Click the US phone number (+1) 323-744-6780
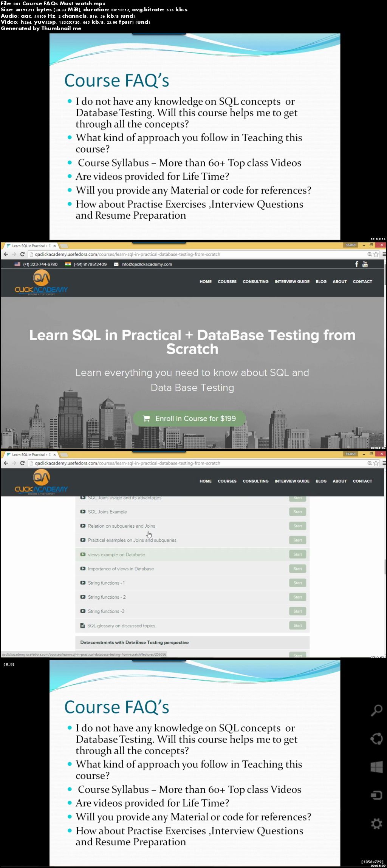This screenshot has height=868, width=387. pyautogui.click(x=40, y=264)
